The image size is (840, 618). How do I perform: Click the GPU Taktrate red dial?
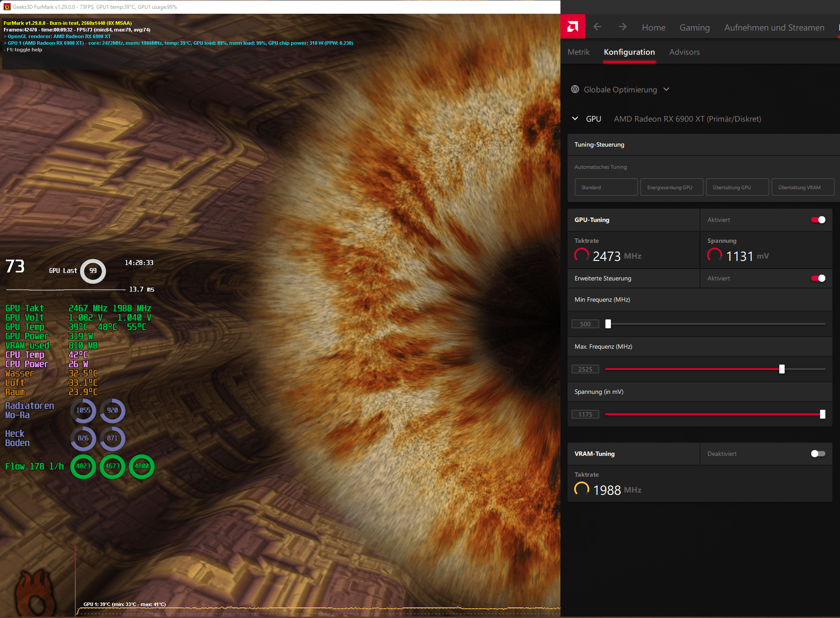tap(582, 255)
